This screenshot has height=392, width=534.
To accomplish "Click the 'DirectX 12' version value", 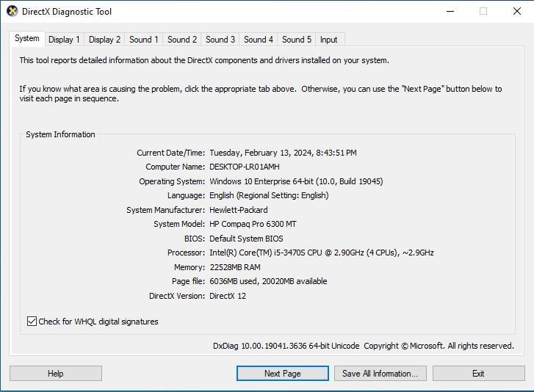I will [x=228, y=296].
